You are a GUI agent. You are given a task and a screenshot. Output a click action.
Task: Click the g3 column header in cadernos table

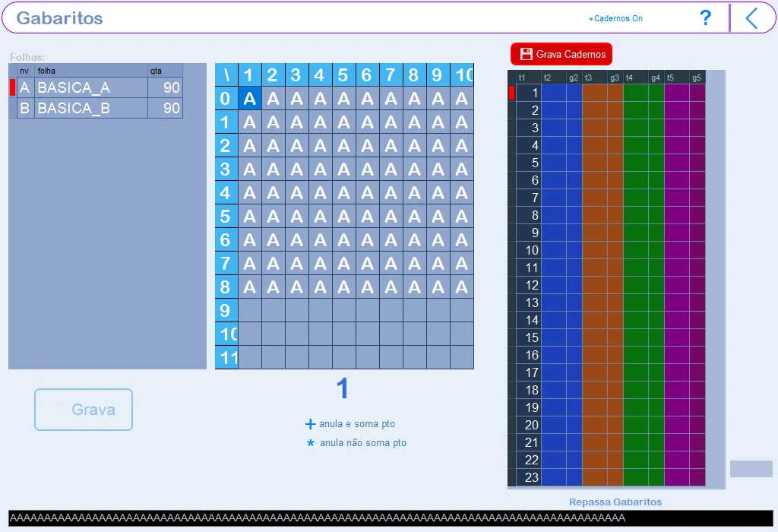[615, 78]
